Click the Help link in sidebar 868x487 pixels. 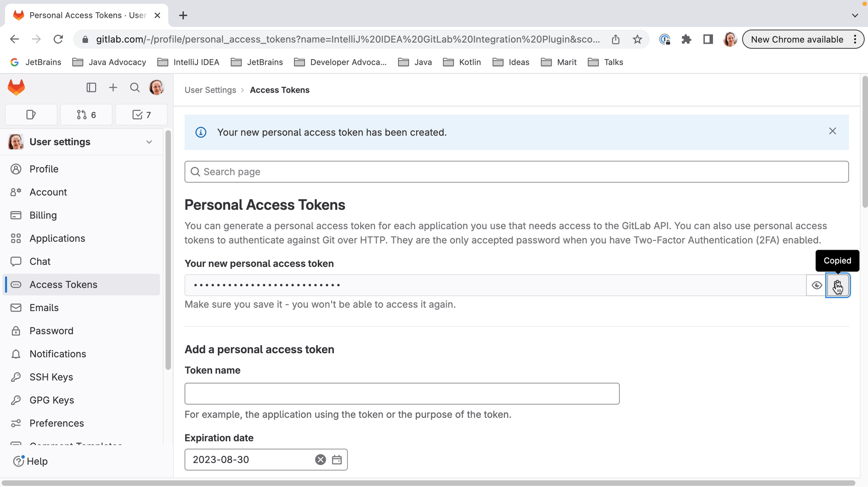(x=38, y=461)
